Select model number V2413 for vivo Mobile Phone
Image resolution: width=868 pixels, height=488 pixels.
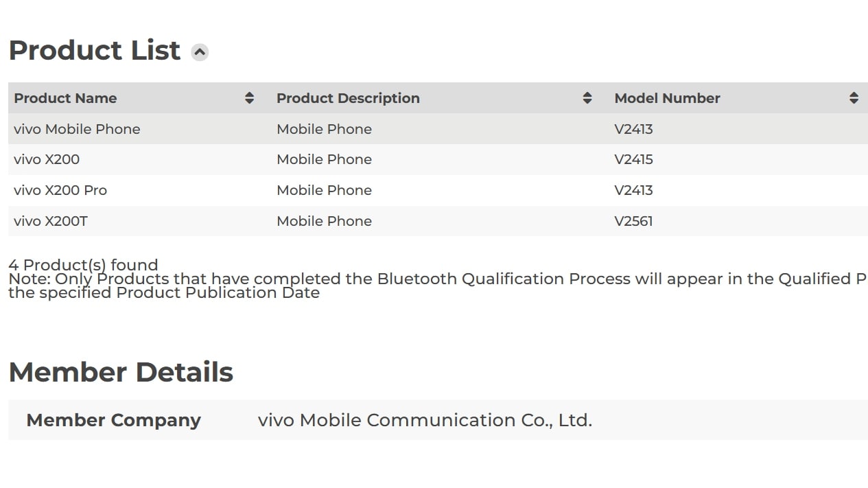(x=634, y=129)
